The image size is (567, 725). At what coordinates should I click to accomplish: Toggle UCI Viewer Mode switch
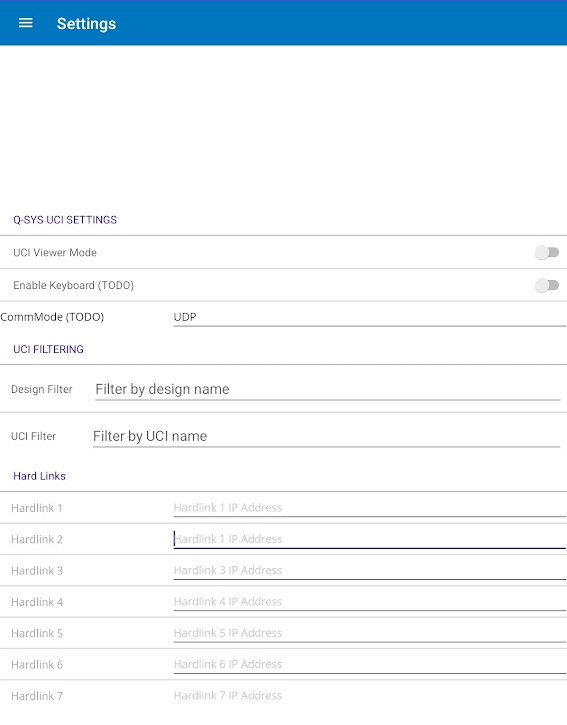tap(547, 252)
